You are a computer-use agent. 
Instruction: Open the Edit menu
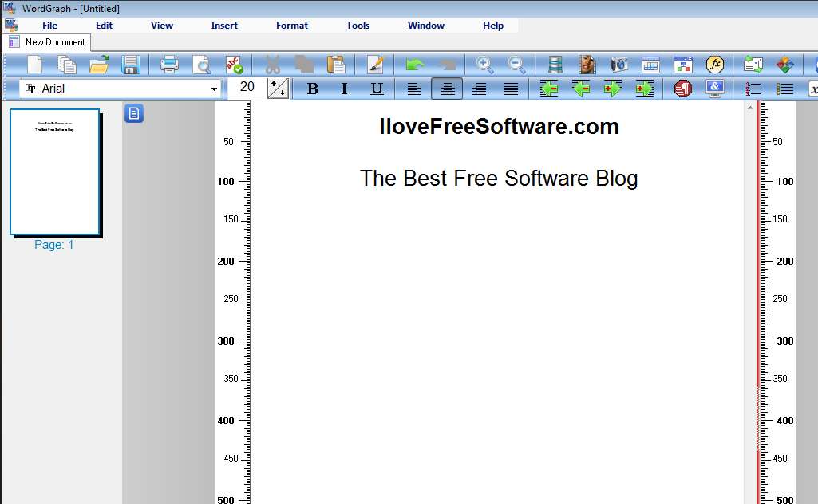click(x=104, y=26)
